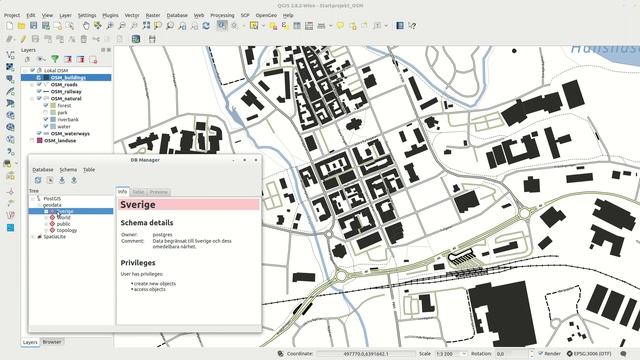Uncheck the forest category checkbox
The width and height of the screenshot is (640, 360).
[46, 106]
